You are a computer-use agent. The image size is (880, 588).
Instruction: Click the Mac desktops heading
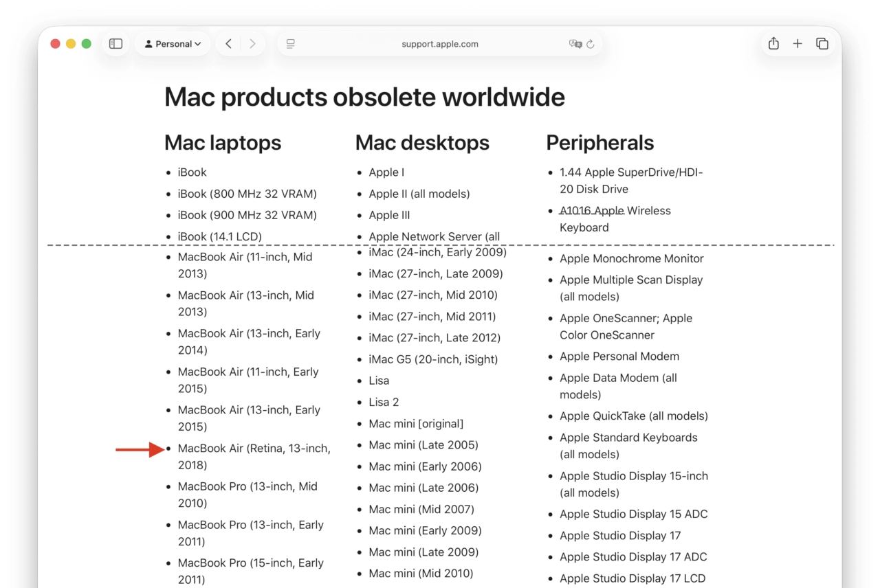[x=422, y=143]
